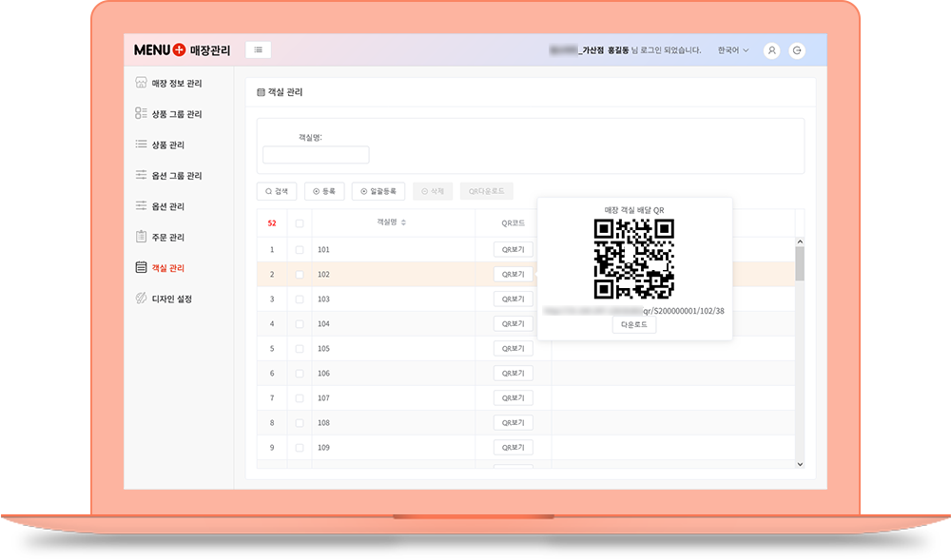951x560 pixels.
Task: Click the 매장 객실 배달 QR popup title
Action: [x=633, y=210]
